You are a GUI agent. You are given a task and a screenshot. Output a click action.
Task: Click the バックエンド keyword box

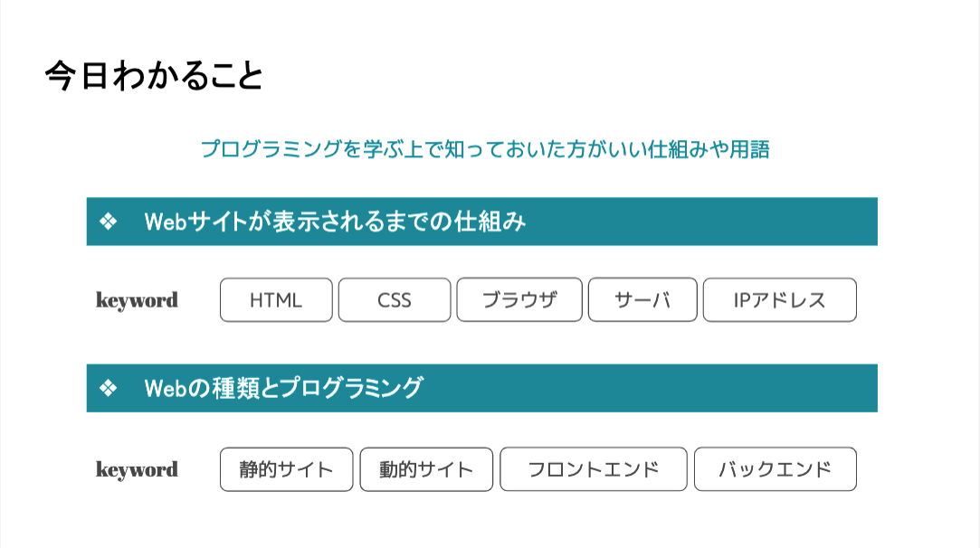[x=775, y=469]
